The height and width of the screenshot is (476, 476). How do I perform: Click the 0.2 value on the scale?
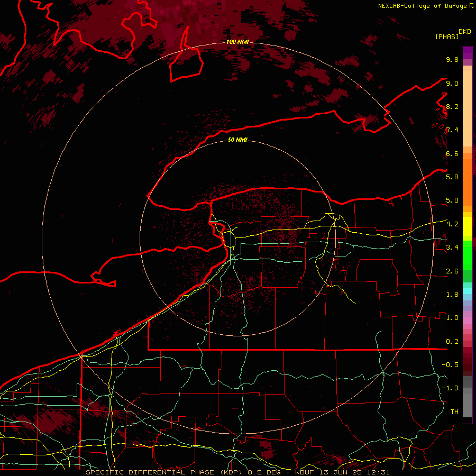point(452,341)
